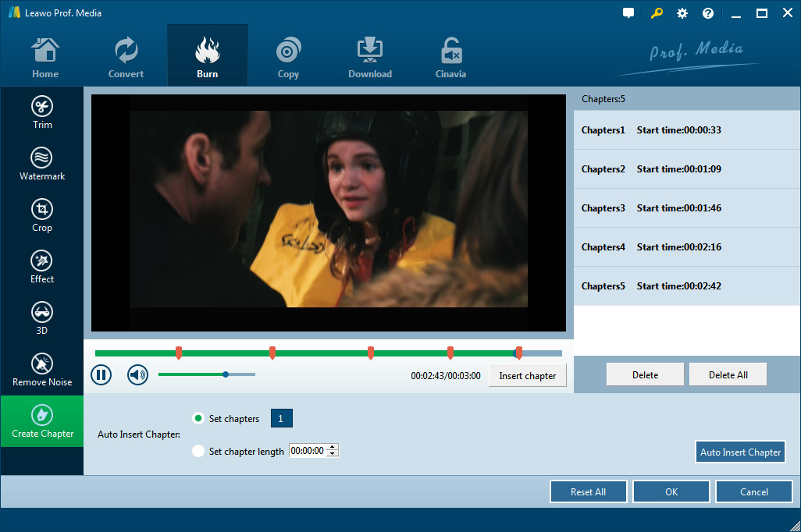Adjust the volume slider

click(x=226, y=374)
